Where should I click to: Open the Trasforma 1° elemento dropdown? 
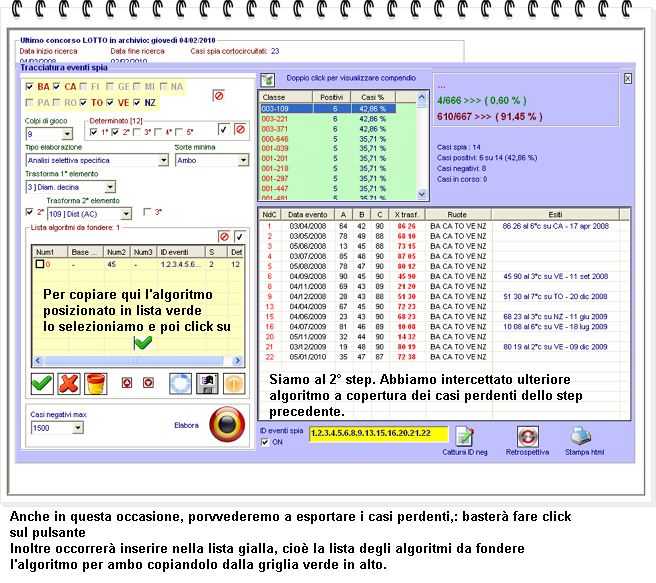110,187
